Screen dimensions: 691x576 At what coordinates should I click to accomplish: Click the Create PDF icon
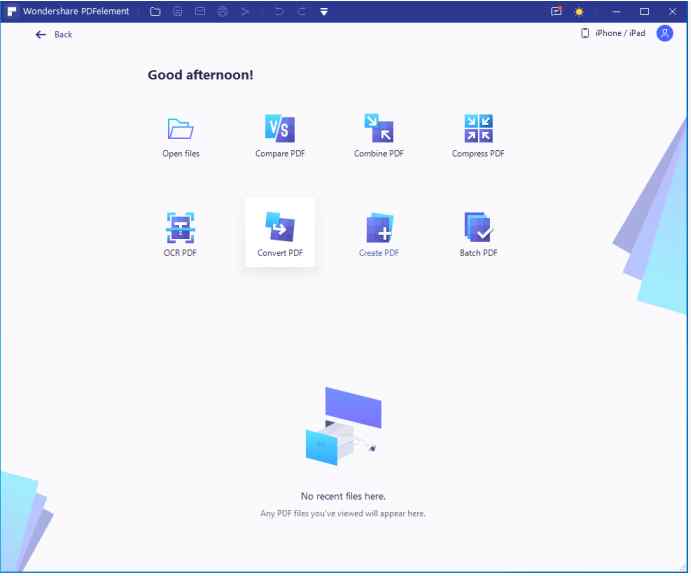[x=378, y=228]
